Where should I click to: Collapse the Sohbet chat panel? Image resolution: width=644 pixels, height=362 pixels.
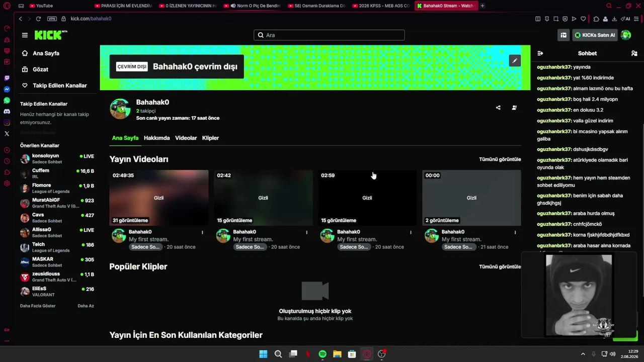tap(540, 53)
